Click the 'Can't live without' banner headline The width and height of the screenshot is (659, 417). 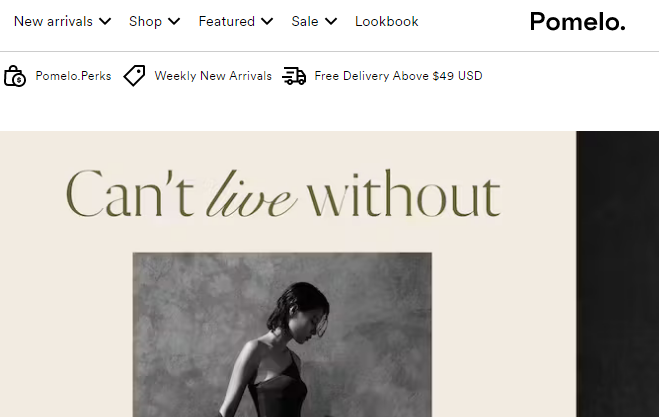pos(283,194)
